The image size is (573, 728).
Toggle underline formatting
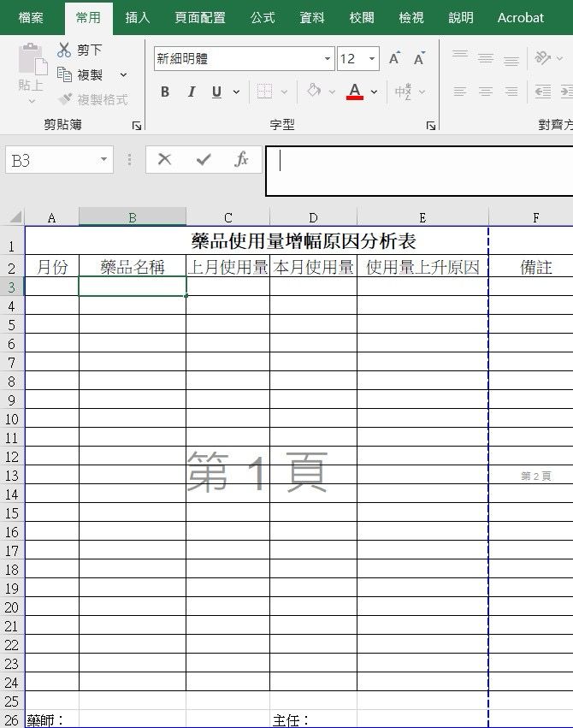pyautogui.click(x=216, y=92)
